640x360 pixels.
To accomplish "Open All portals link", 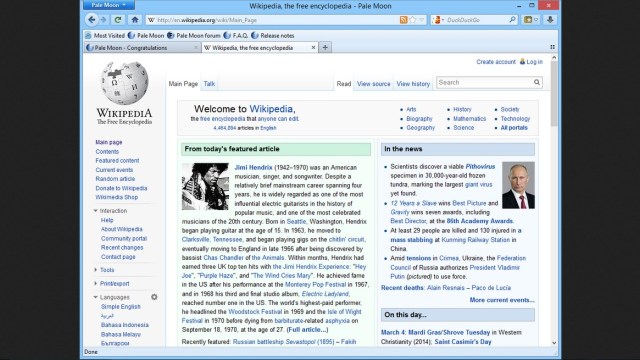I will (x=514, y=128).
